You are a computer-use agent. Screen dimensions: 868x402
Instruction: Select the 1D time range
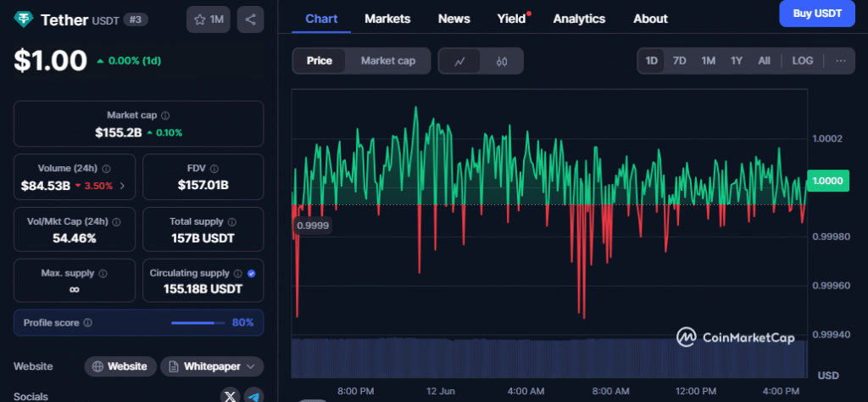point(652,61)
